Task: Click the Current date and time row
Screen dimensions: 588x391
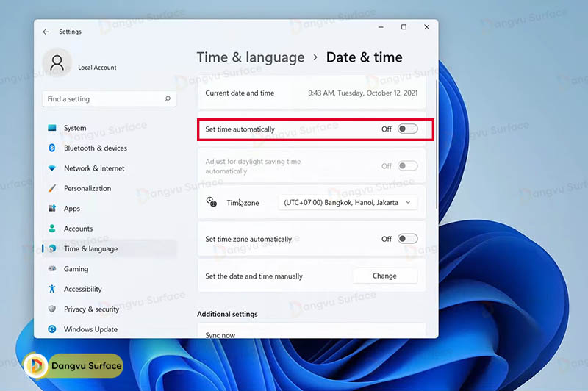Action: pyautogui.click(x=312, y=93)
